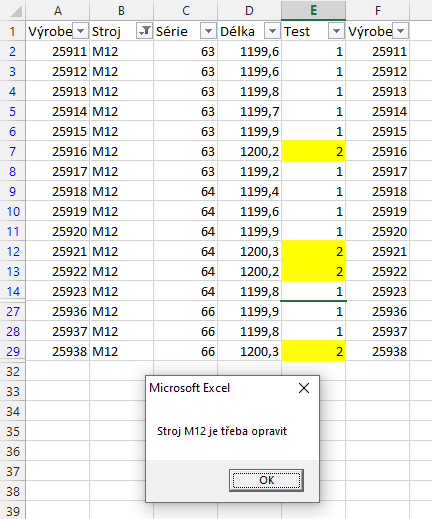Select column C header
Viewport: 432px width, 519px height.
(x=186, y=10)
